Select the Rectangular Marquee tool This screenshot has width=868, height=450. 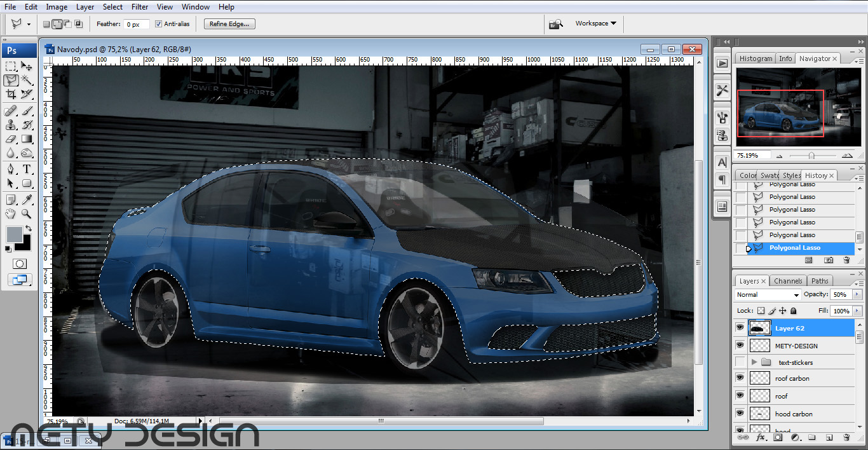pyautogui.click(x=11, y=66)
